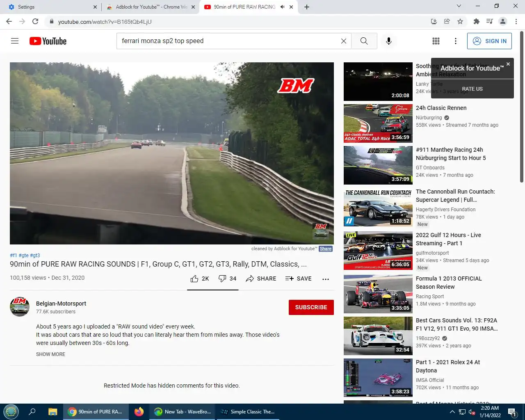Save the video to a playlist
Image resolution: width=525 pixels, height=420 pixels.
click(298, 278)
